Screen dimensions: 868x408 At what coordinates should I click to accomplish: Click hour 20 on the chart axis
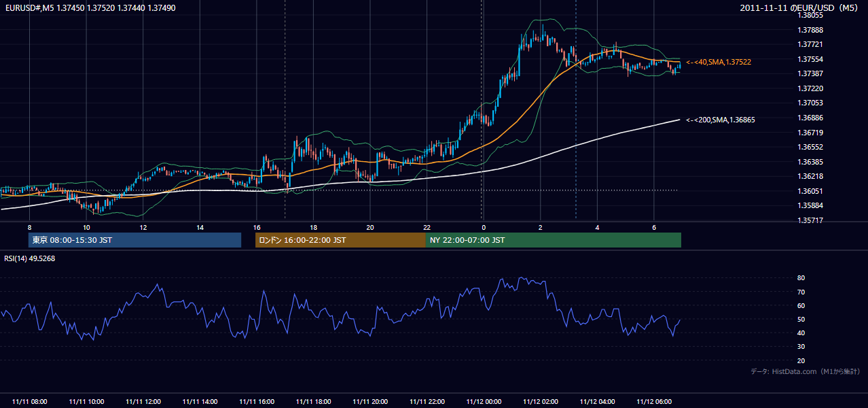[x=370, y=227]
